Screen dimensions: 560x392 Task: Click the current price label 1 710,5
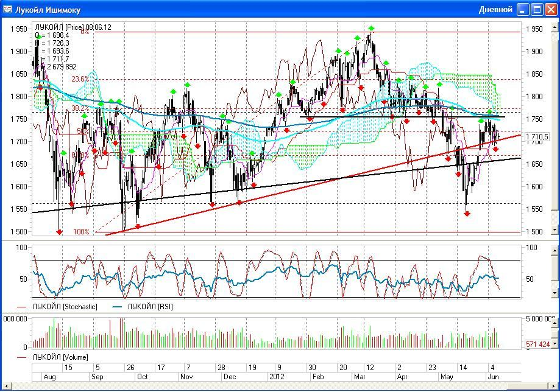[x=537, y=136]
